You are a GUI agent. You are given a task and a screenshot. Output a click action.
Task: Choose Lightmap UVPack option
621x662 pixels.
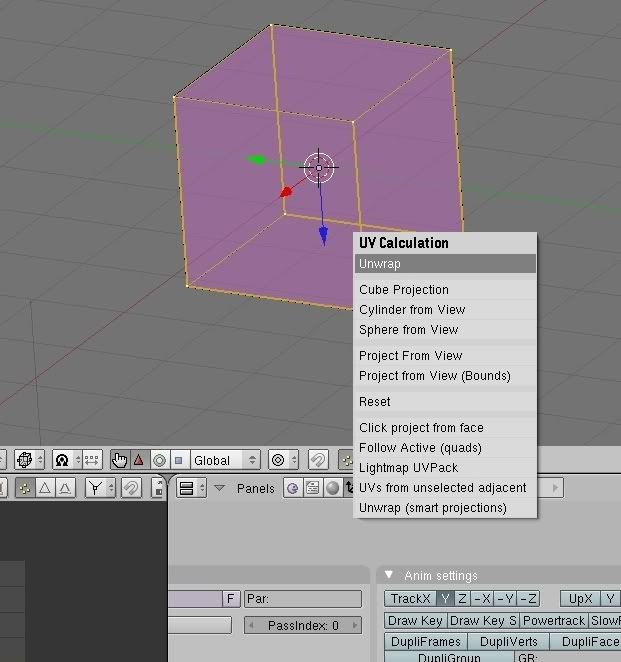click(445, 468)
